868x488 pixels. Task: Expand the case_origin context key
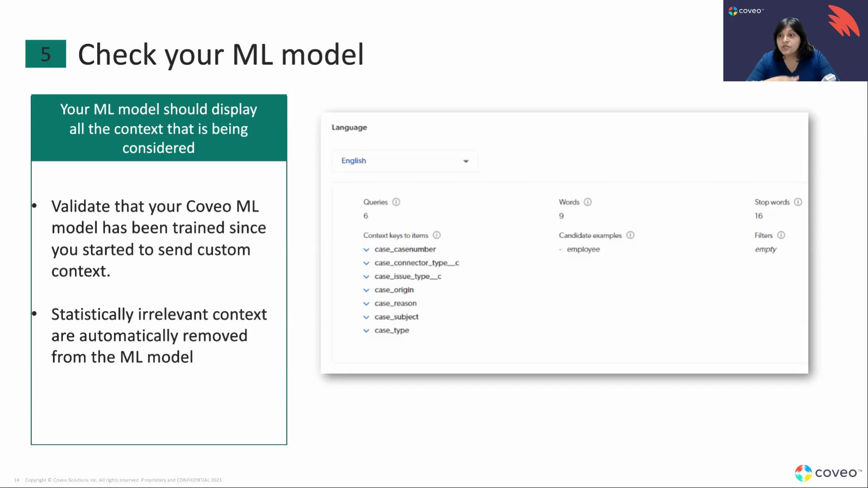pyautogui.click(x=366, y=290)
